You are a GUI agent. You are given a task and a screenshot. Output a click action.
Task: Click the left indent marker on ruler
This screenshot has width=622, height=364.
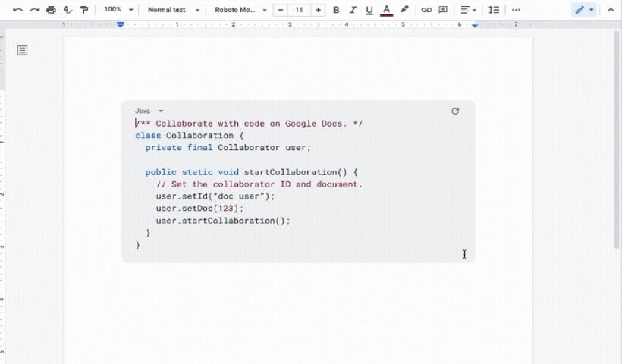click(x=120, y=24)
